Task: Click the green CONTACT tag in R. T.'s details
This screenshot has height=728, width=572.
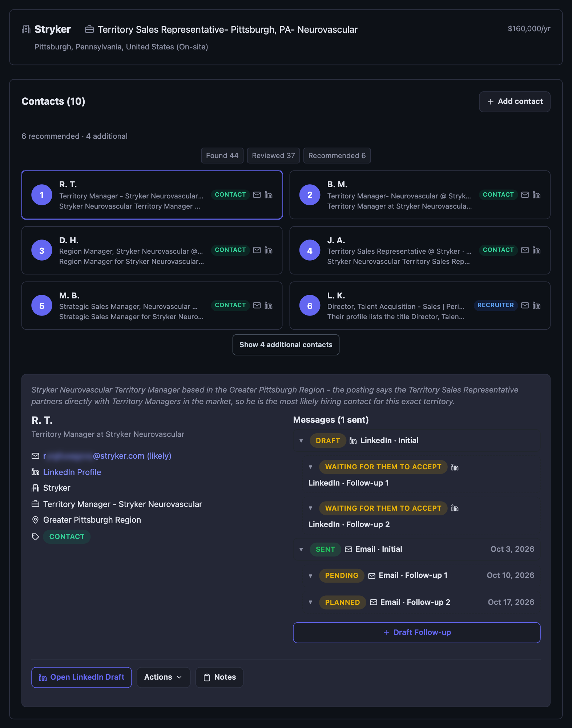Action: [x=67, y=536]
